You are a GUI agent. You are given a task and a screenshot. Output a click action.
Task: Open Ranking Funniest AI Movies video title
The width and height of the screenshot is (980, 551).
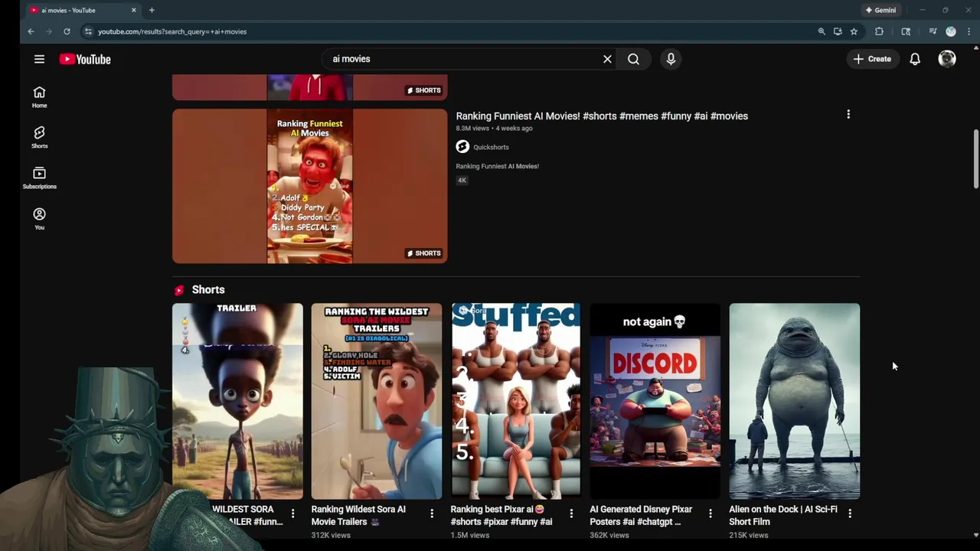point(602,116)
